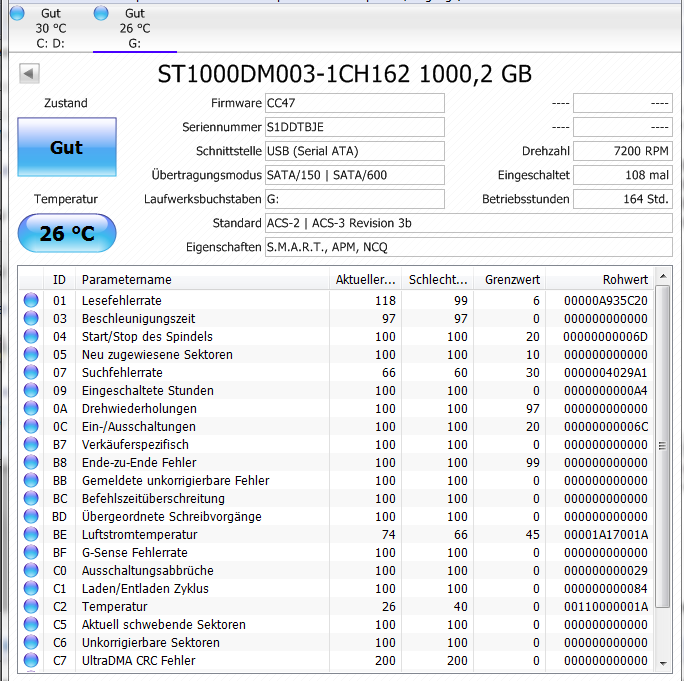Viewport: 684px width, 681px height.
Task: Click the status circle for Ein-/Ausschaltungen
Action: click(x=31, y=426)
